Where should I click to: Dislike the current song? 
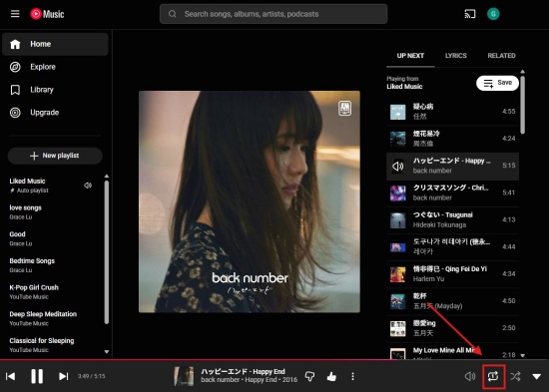pos(309,376)
